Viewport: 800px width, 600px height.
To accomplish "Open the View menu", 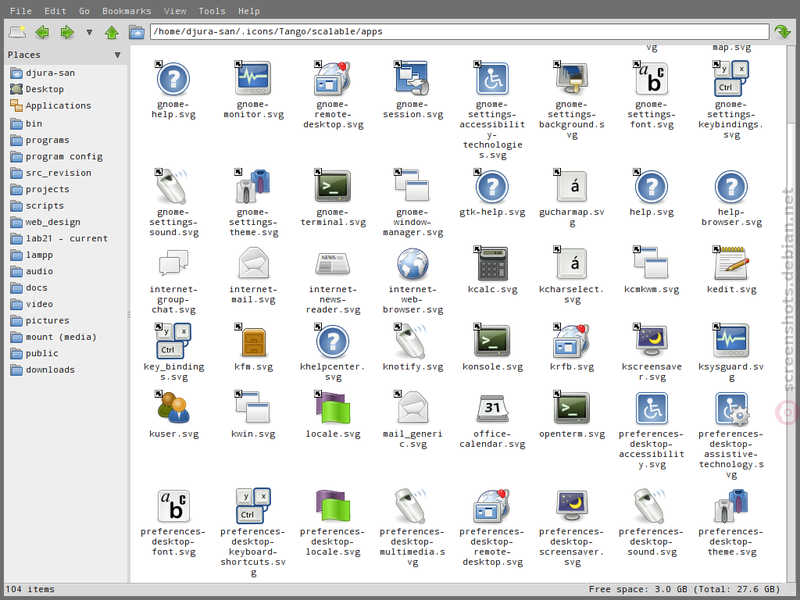I will [x=175, y=11].
